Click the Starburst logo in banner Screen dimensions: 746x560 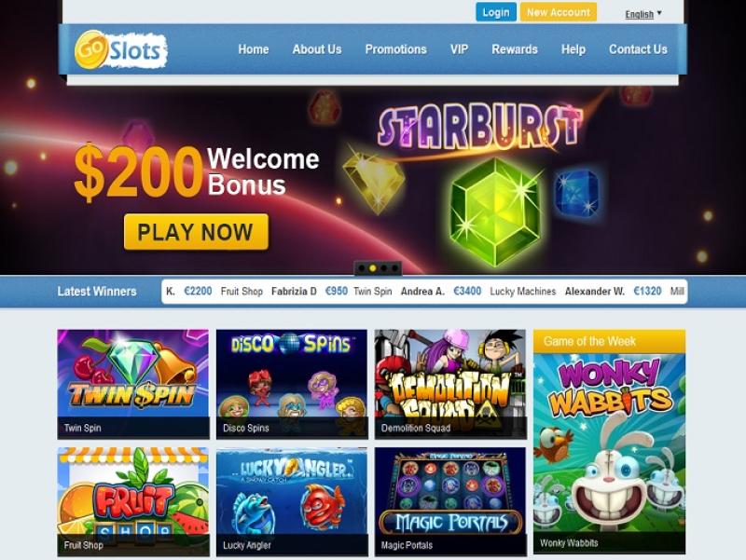tap(479, 126)
